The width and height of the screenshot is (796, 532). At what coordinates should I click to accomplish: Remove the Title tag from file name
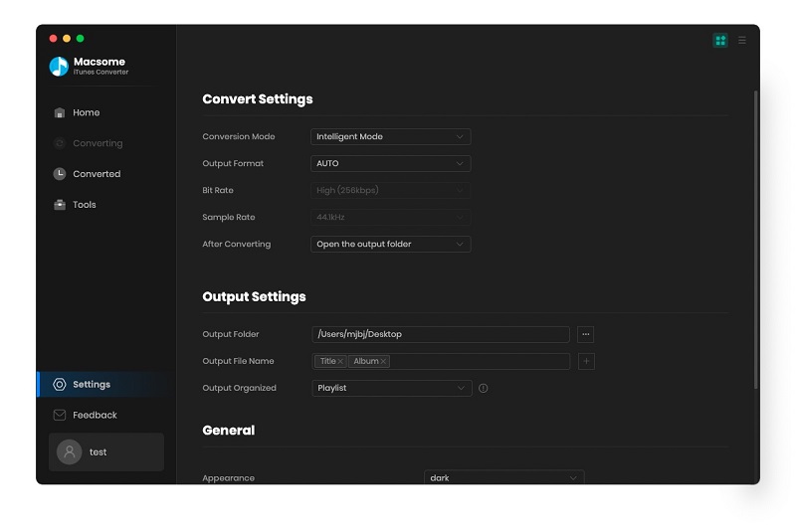pyautogui.click(x=340, y=362)
